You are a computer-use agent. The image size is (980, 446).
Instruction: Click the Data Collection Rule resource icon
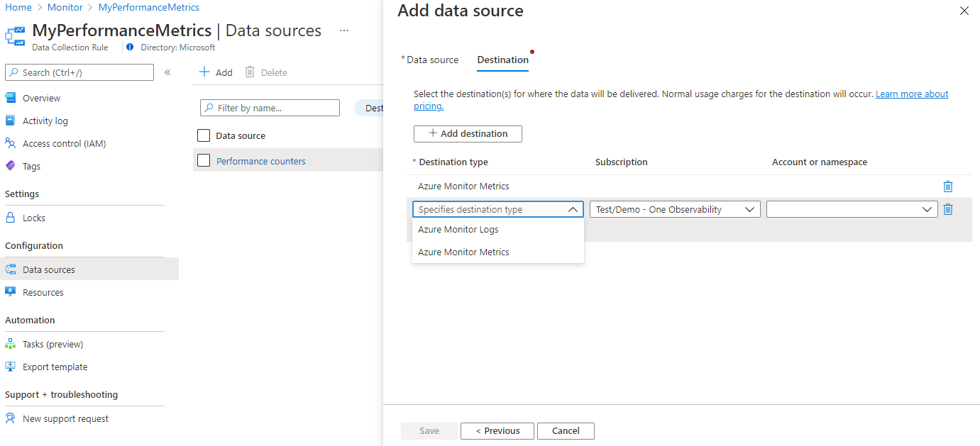(x=15, y=35)
